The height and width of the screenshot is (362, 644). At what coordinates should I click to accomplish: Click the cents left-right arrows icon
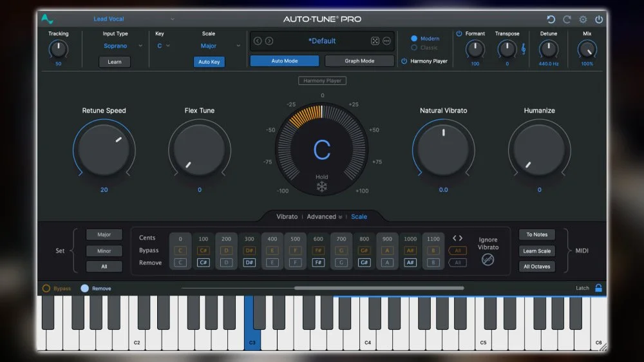(457, 238)
